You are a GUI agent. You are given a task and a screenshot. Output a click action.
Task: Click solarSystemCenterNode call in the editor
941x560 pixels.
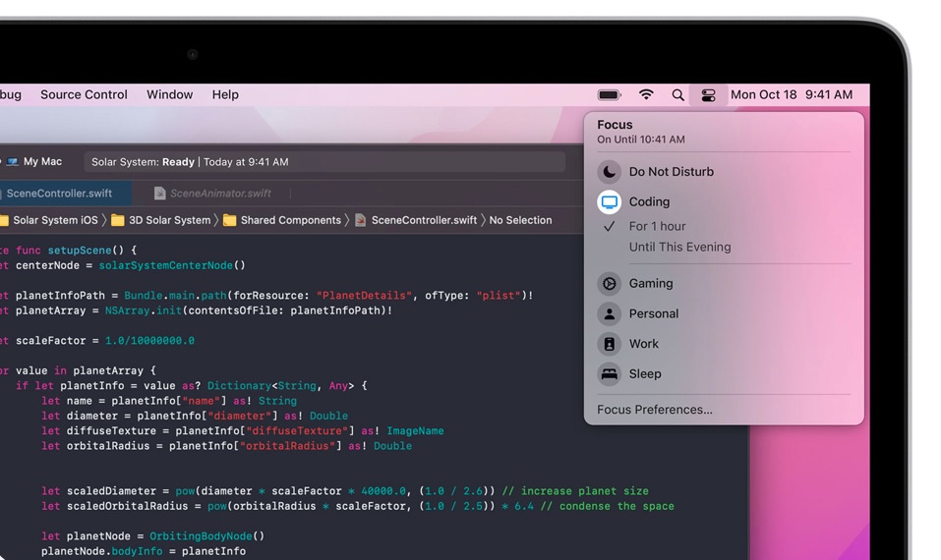[x=165, y=265]
